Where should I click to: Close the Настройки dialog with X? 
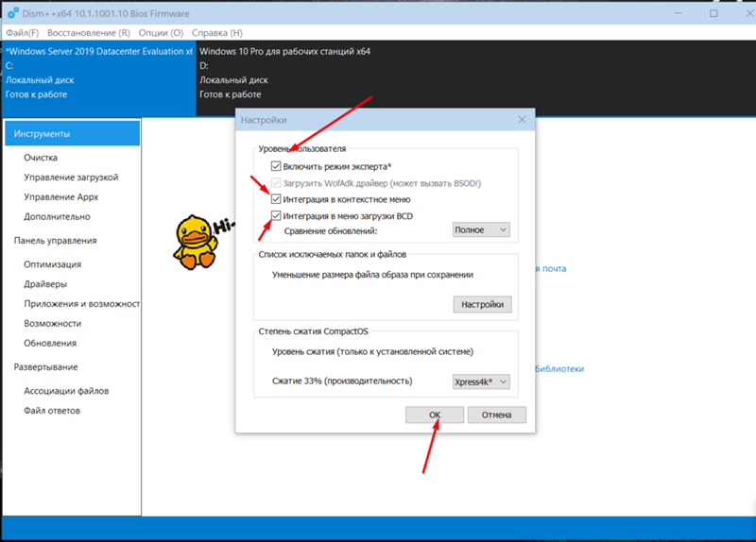pos(522,120)
